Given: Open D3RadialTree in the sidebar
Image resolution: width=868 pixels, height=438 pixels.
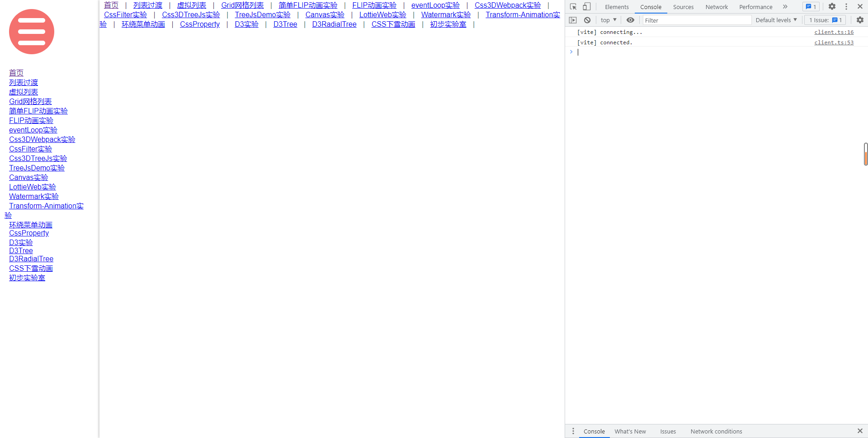Looking at the screenshot, I should point(31,259).
